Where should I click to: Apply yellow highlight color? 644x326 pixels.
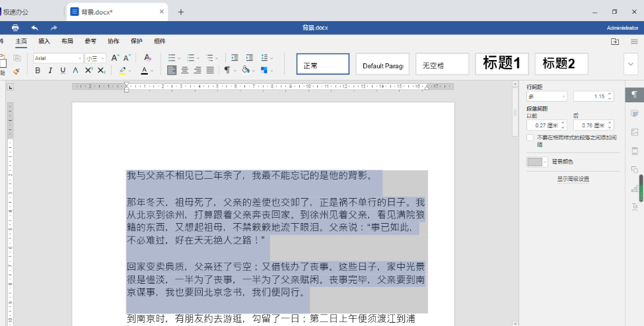click(122, 71)
